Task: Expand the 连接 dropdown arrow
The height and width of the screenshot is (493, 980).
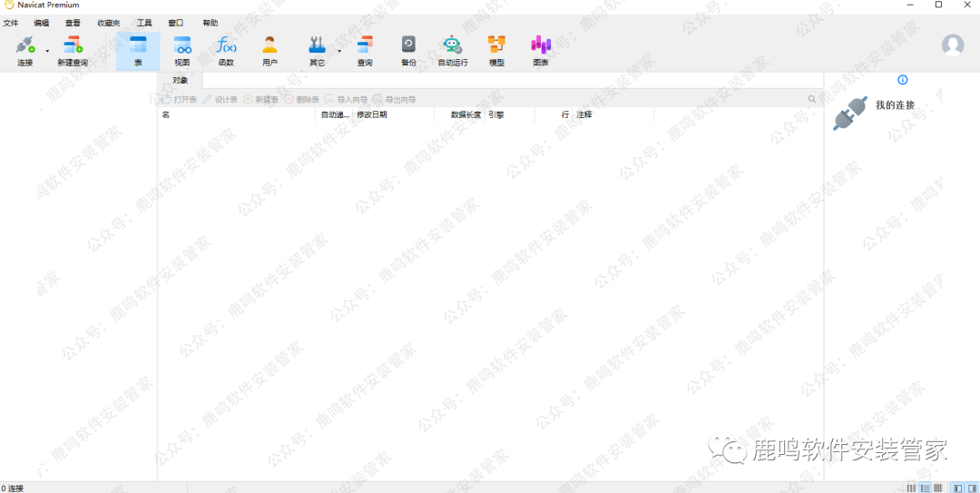Action: (47, 51)
